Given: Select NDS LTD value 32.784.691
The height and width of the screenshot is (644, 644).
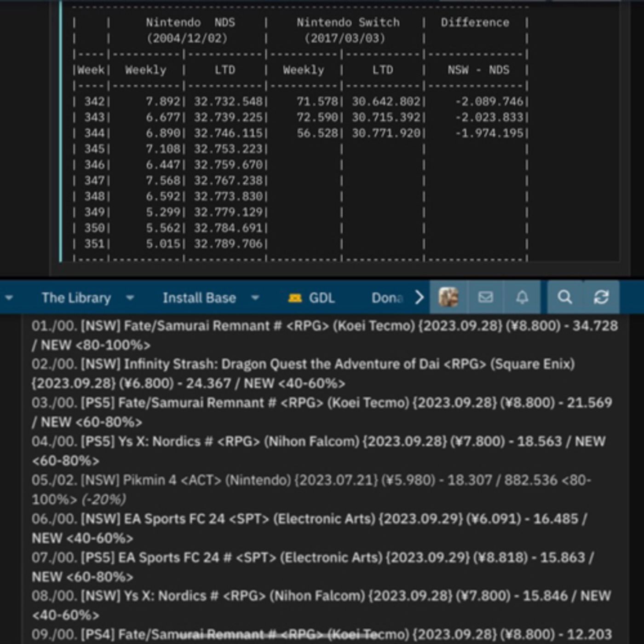Looking at the screenshot, I should [228, 228].
